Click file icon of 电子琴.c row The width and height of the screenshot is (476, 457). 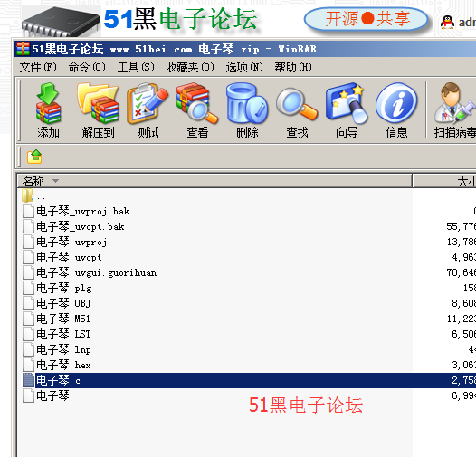click(29, 380)
